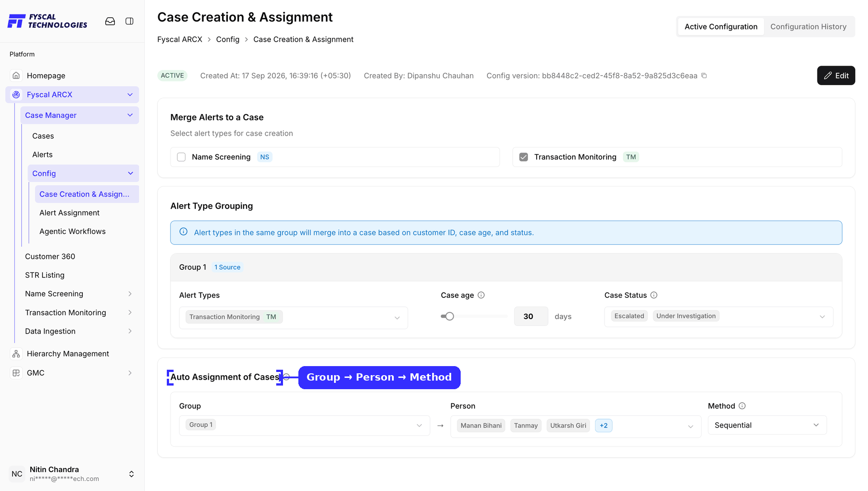
Task: Click the Edit button
Action: [836, 76]
